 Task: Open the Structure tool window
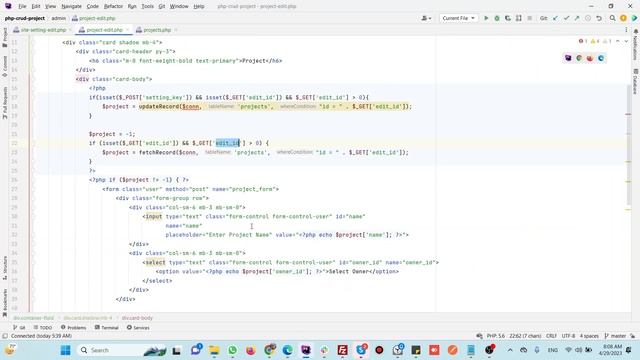click(x=4, y=267)
